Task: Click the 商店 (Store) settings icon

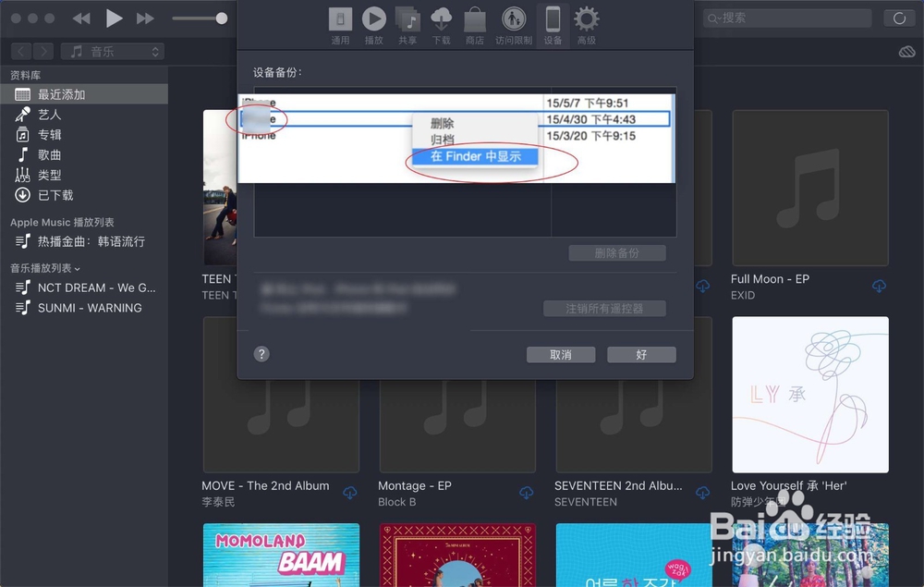Action: pos(475,20)
